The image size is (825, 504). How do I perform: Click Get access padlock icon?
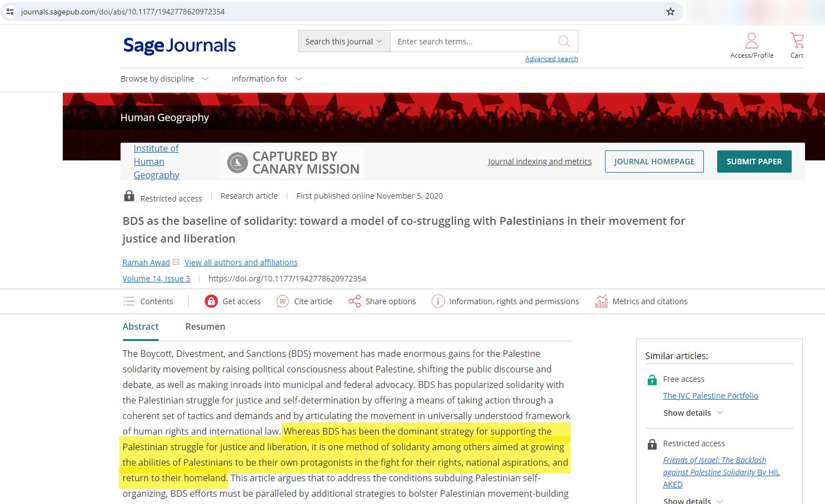[x=211, y=301]
